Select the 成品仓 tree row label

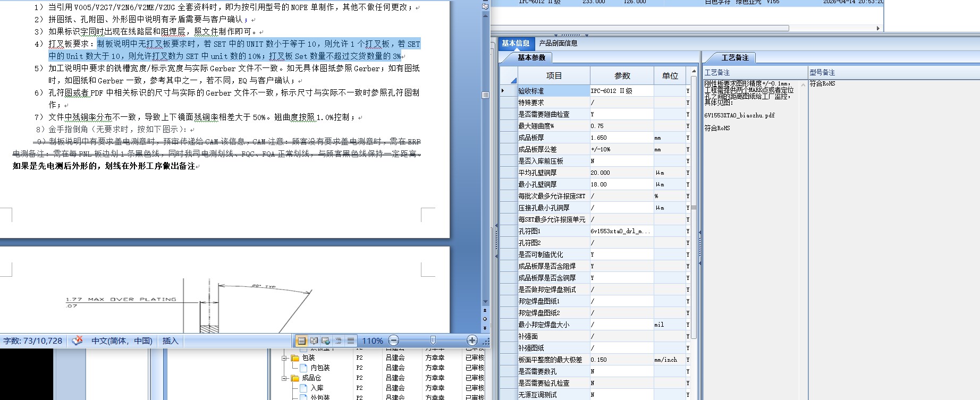[x=311, y=378]
